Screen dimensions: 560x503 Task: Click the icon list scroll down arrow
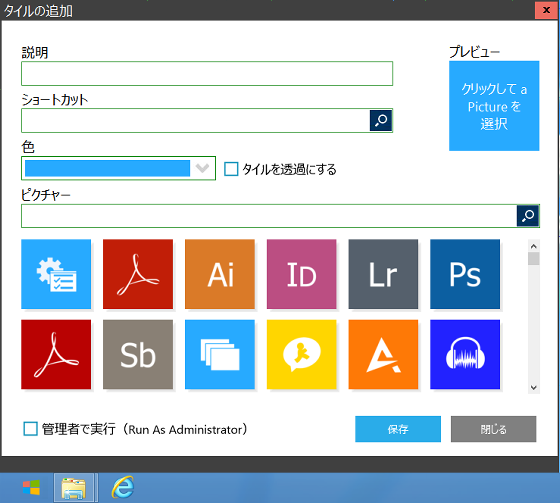coord(534,388)
